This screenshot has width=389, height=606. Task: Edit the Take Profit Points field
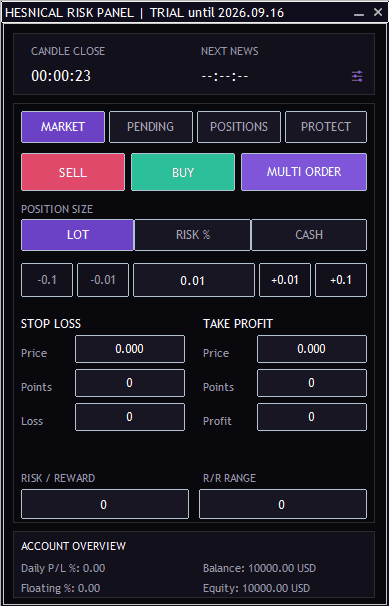tap(312, 383)
